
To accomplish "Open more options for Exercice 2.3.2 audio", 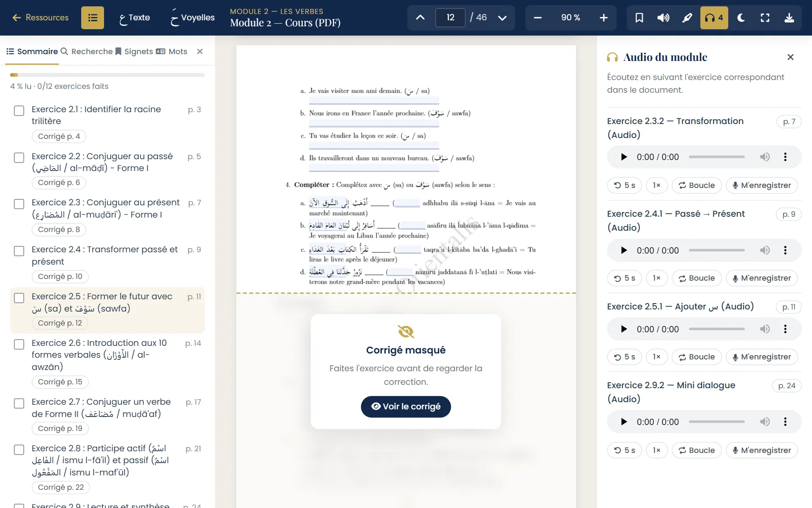I will (785, 157).
